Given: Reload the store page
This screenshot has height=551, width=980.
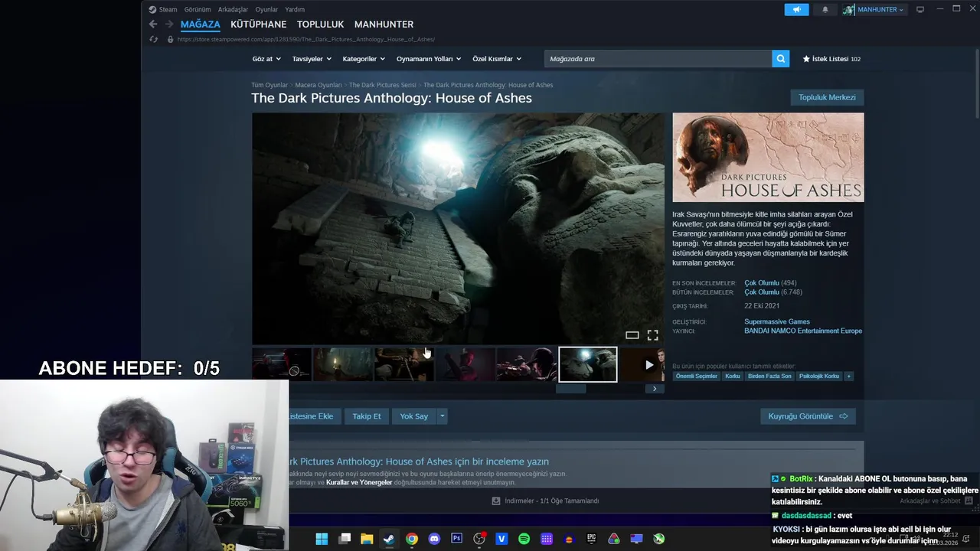Looking at the screenshot, I should point(153,39).
